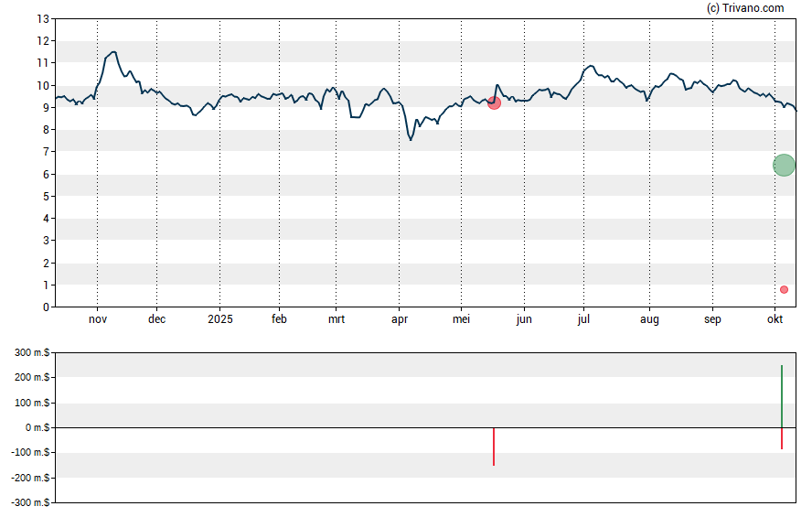The width and height of the screenshot is (812, 517).
Task: Click the large green circle marker
Action: [x=784, y=165]
